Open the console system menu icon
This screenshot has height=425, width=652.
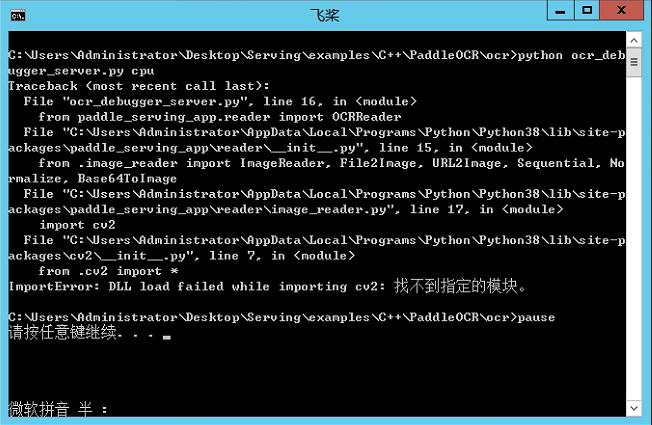(18, 16)
